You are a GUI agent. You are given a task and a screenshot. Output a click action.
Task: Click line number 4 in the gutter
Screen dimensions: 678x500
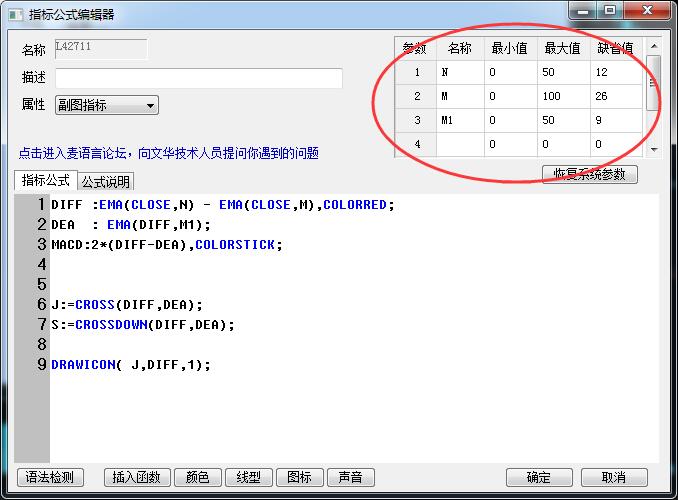42,264
